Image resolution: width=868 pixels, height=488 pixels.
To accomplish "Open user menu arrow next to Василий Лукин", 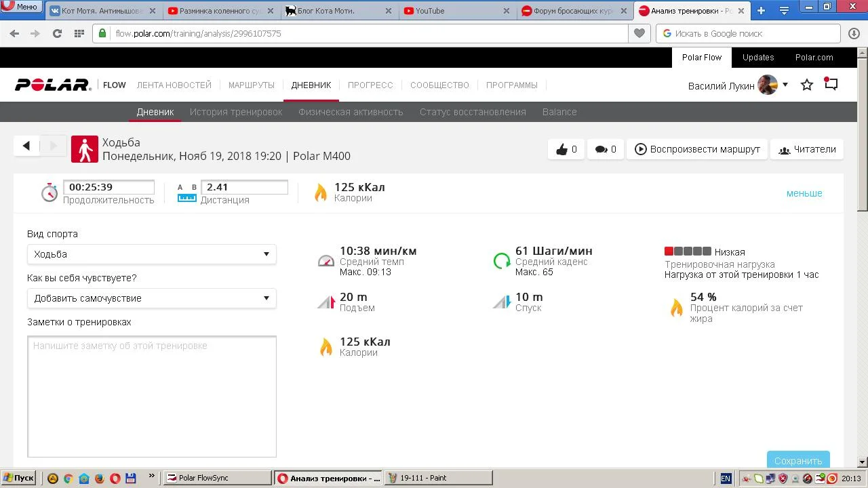I will click(x=785, y=85).
